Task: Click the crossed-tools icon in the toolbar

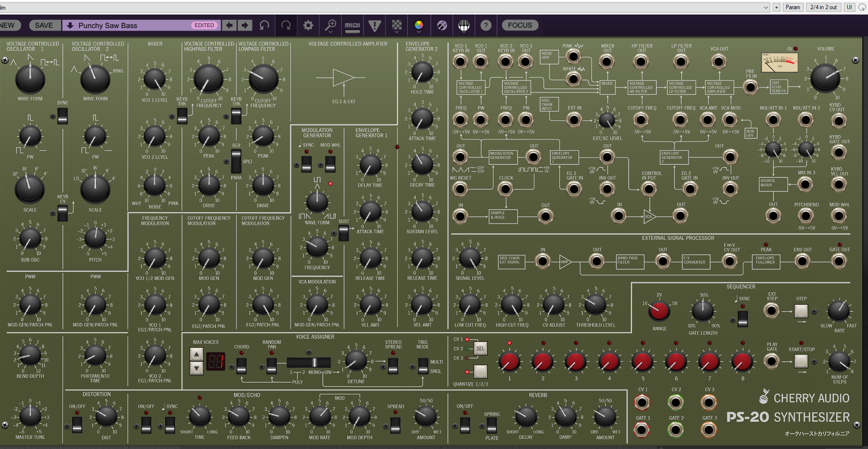Action: coord(442,25)
